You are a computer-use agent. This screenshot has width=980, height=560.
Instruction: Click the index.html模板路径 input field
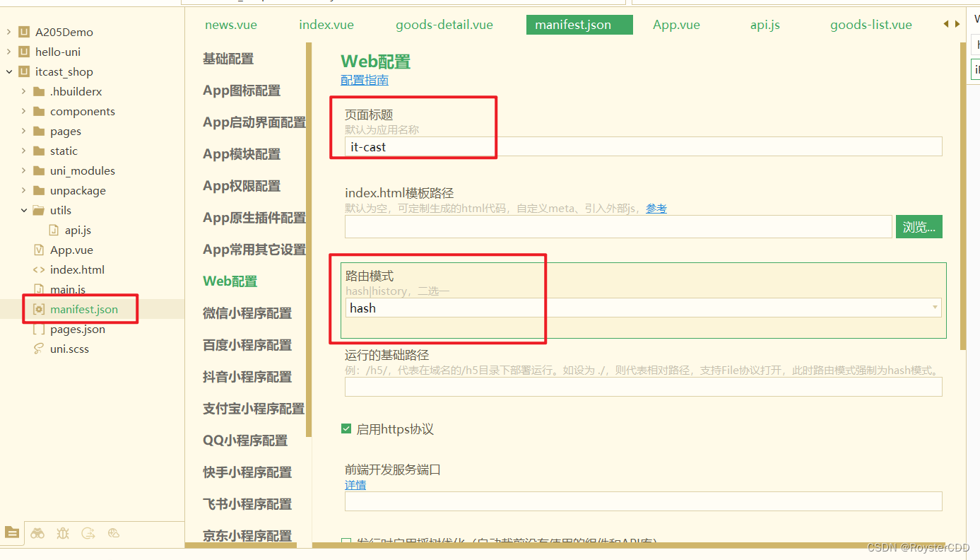tap(618, 227)
